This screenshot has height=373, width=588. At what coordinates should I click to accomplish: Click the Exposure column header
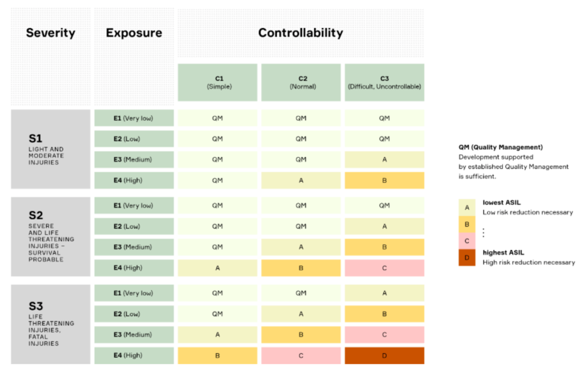134,33
